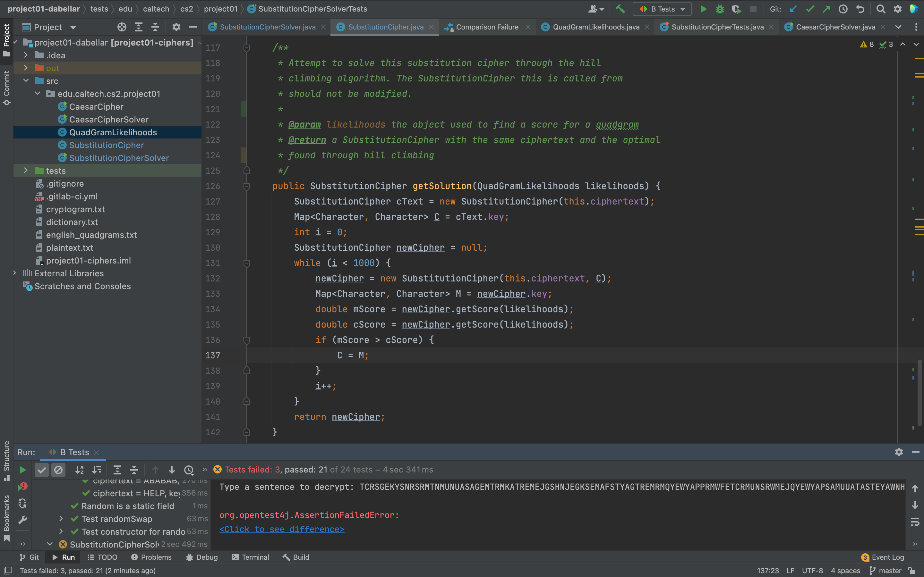Click Select Opened File crosshair icon
The height and width of the screenshot is (577, 924).
pos(122,27)
